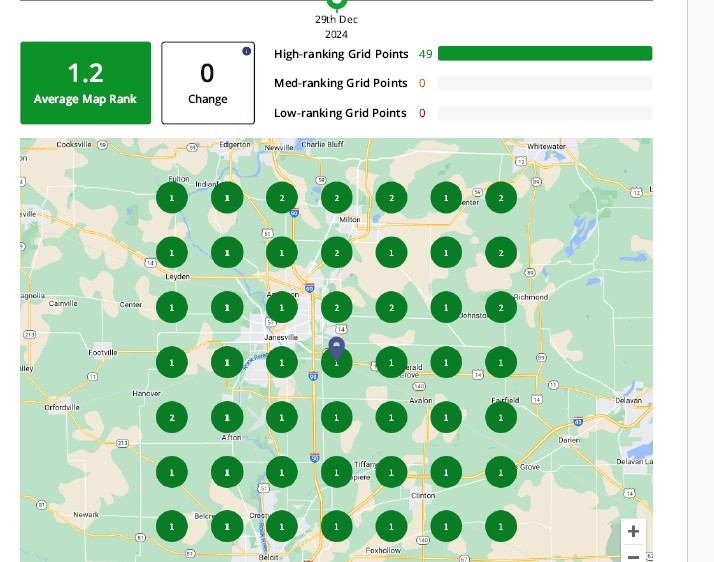Open rank 2 grid point below Hanover label
This screenshot has height=562, width=714.
coord(172,418)
